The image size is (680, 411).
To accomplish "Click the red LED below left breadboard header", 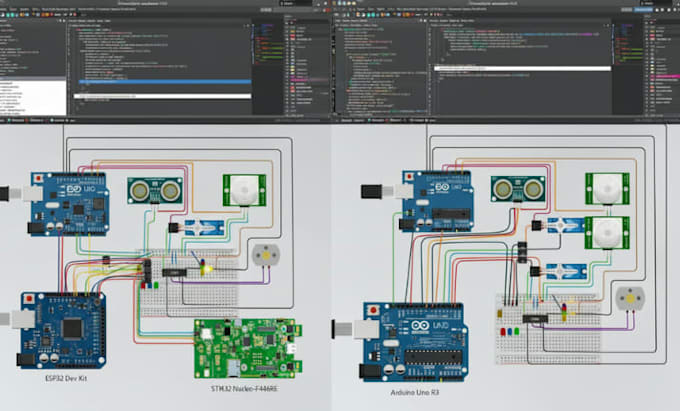I will [144, 285].
